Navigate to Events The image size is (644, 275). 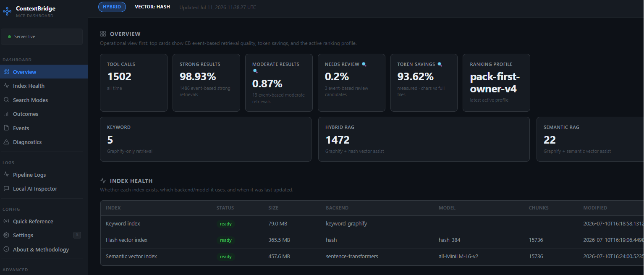44,128
